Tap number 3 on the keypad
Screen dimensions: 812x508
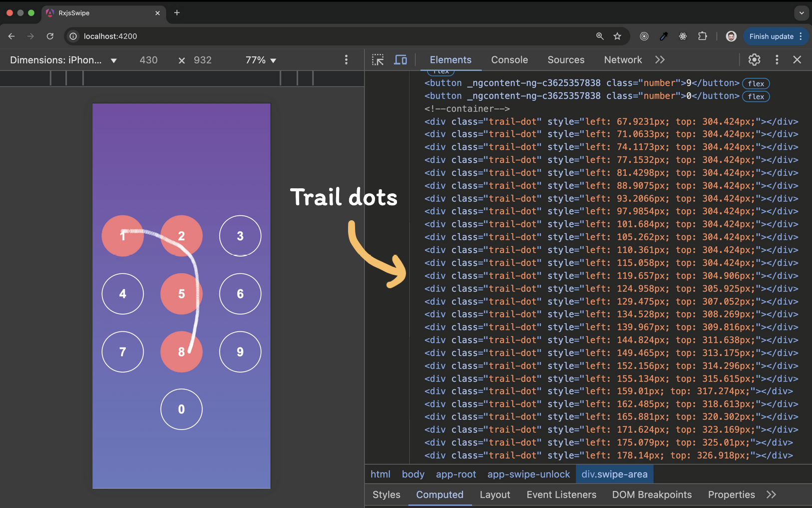tap(240, 236)
